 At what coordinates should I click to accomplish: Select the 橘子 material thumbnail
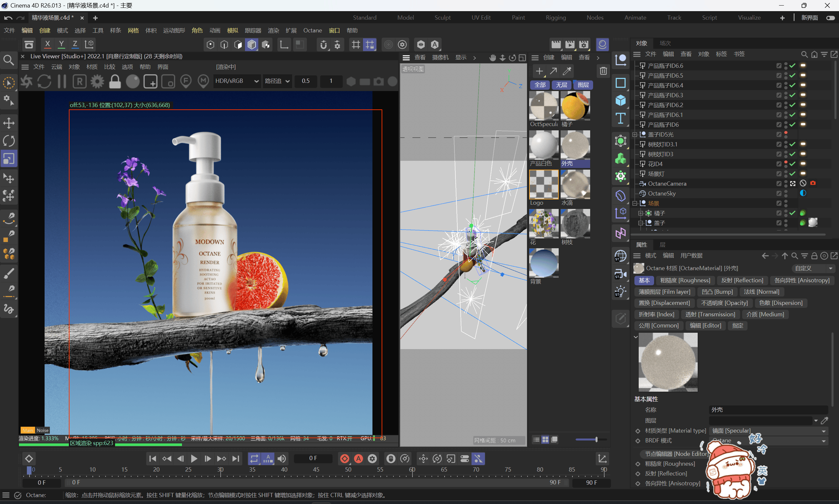[575, 106]
